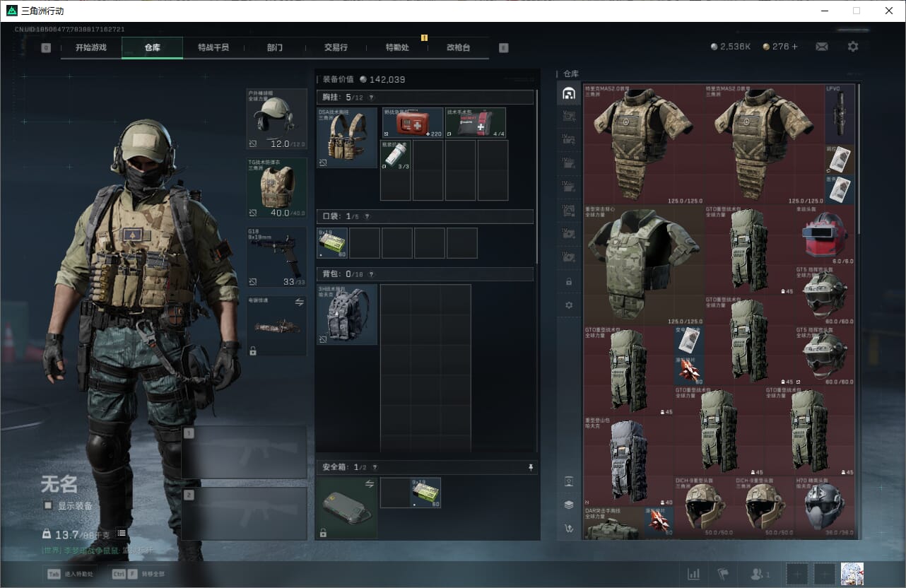The image size is (906, 588).
Task: Open the bar-chart statistics icon
Action: tap(694, 574)
